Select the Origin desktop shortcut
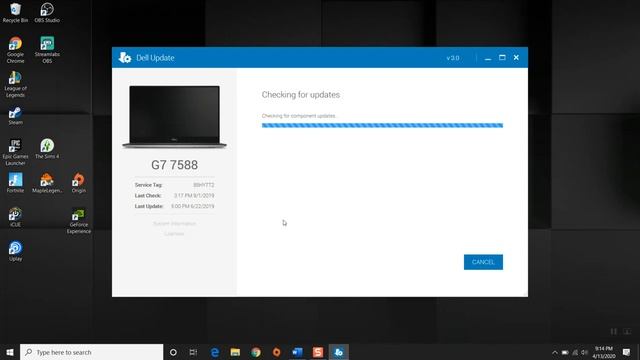This screenshot has height=360, width=640. [78, 183]
